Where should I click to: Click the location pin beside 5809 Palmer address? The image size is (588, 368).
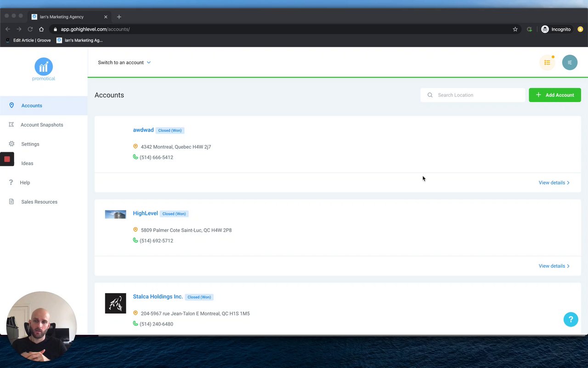[x=135, y=230]
